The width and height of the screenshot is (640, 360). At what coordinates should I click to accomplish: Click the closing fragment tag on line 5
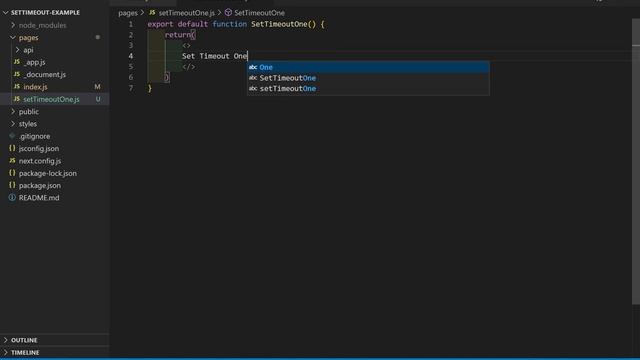click(189, 67)
